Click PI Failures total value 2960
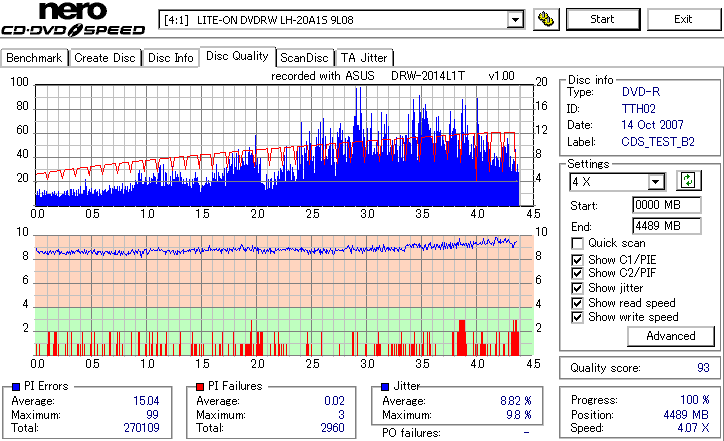The height and width of the screenshot is (441, 724). (x=332, y=428)
